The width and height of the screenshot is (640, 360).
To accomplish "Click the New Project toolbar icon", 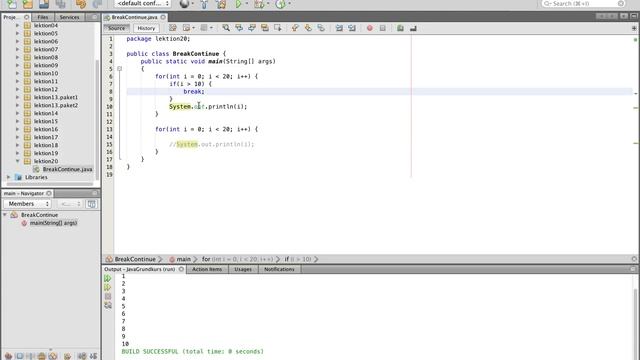I will coord(28,4).
